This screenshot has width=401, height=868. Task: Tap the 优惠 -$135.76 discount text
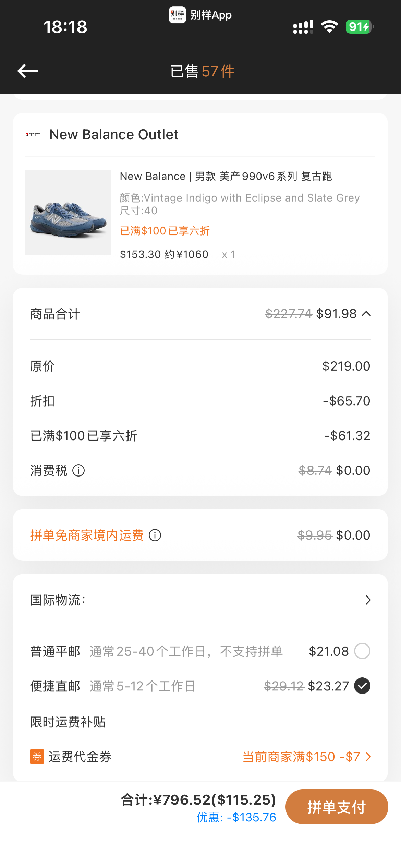click(x=236, y=818)
